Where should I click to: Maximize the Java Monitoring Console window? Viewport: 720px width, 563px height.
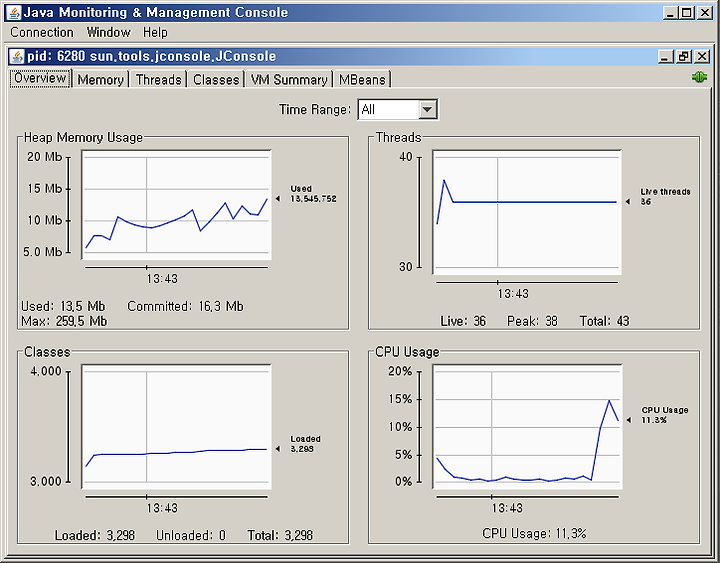[687, 13]
